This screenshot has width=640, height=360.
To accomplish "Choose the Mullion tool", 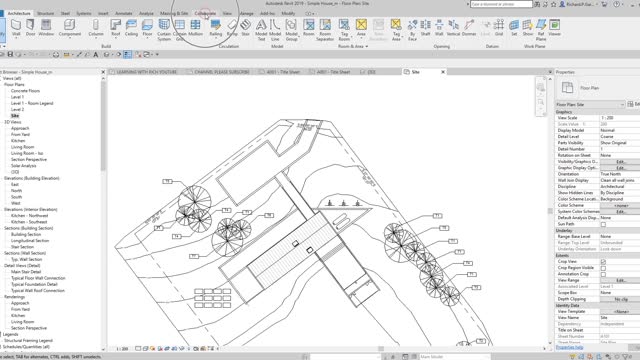I will point(196,28).
